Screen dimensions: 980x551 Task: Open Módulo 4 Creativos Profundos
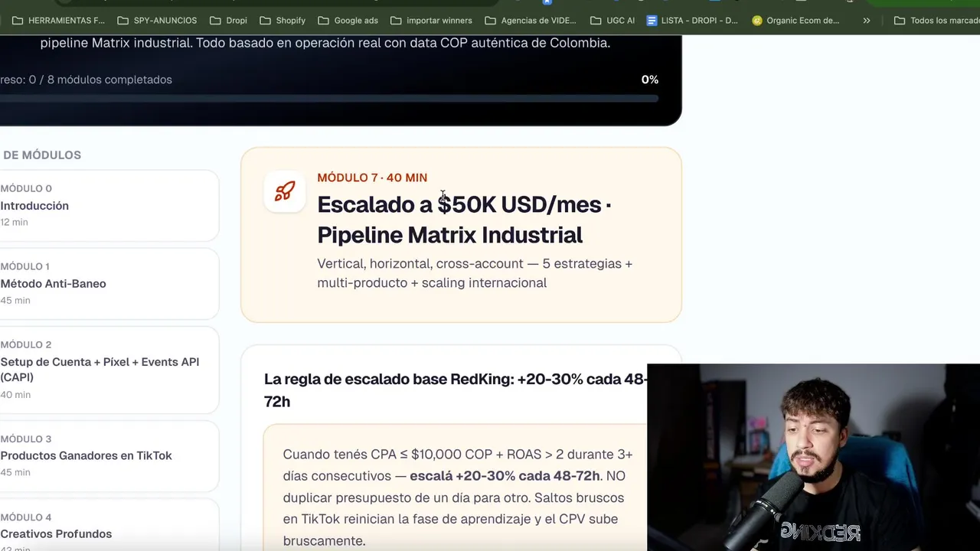click(x=109, y=526)
